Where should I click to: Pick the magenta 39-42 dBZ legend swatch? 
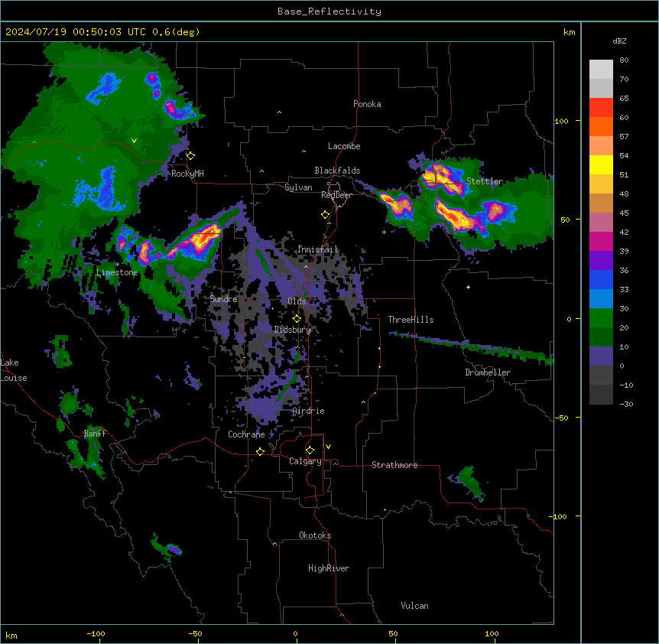click(601, 242)
